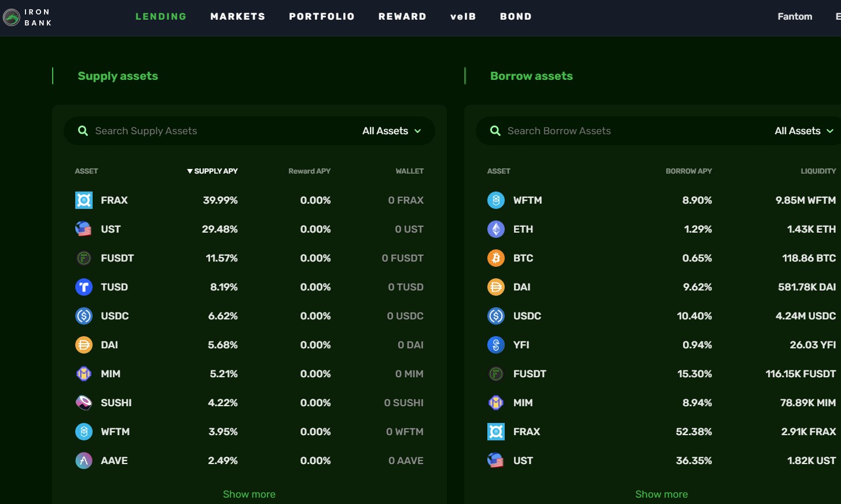Click the DAI supply APY 5.68%
This screenshot has width=841, height=504.
[223, 345]
